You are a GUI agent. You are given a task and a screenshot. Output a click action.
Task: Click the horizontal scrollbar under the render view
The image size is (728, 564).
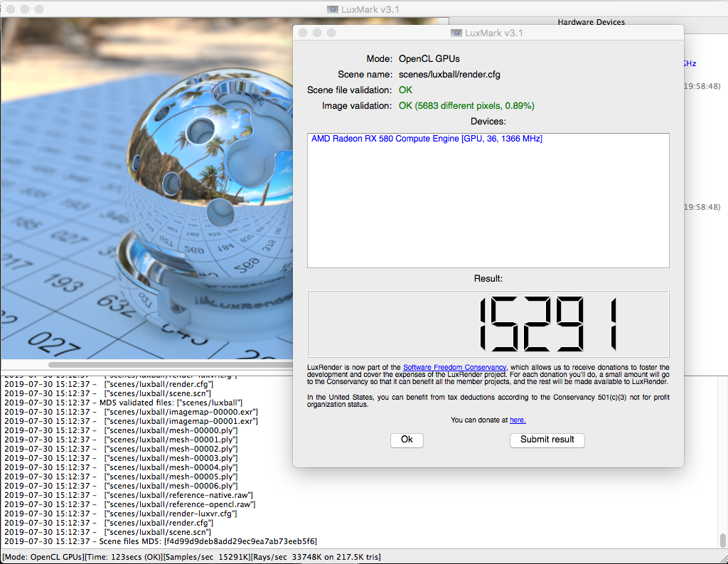coord(171,365)
